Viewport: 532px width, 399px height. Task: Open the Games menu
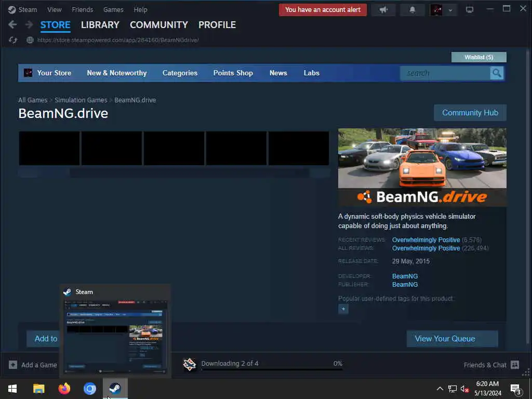click(113, 9)
